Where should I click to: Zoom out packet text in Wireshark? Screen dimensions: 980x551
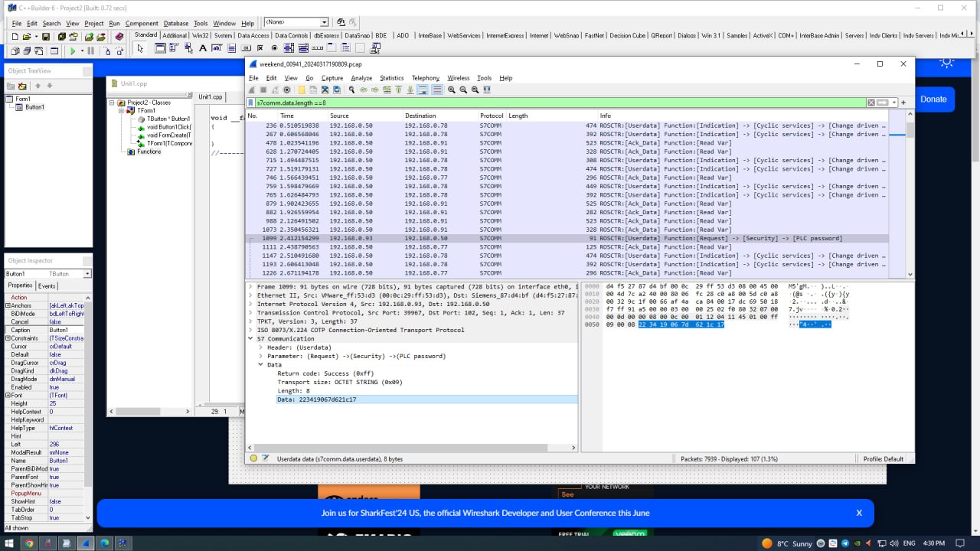pyautogui.click(x=463, y=90)
